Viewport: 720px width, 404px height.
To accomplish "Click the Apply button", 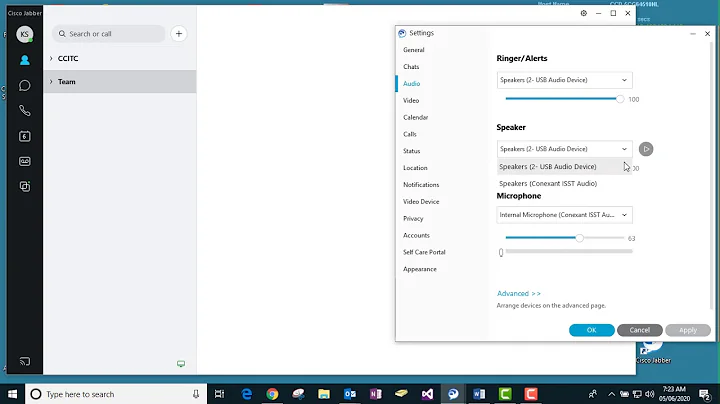I will 688,330.
